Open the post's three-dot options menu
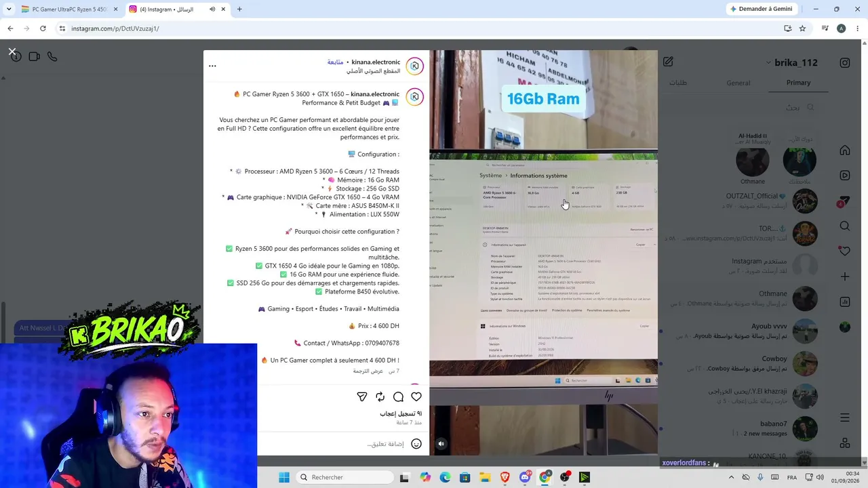Viewport: 868px width, 488px height. [x=212, y=66]
